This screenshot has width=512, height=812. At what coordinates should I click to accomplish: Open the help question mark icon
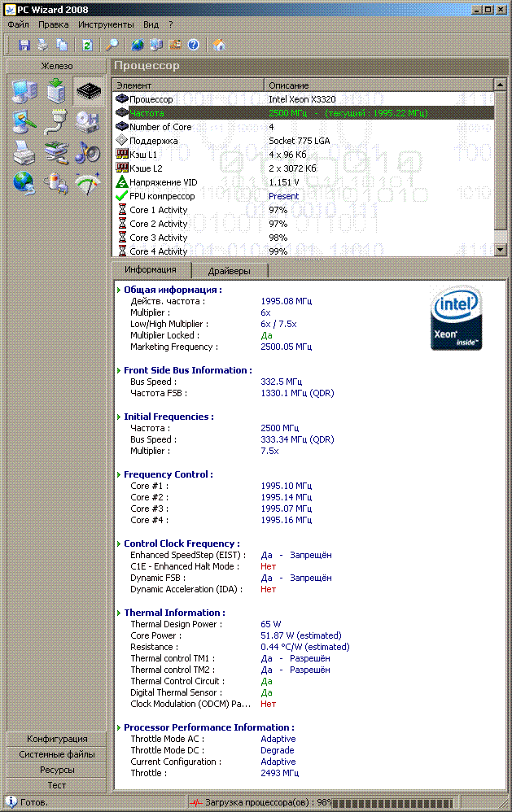click(x=194, y=45)
